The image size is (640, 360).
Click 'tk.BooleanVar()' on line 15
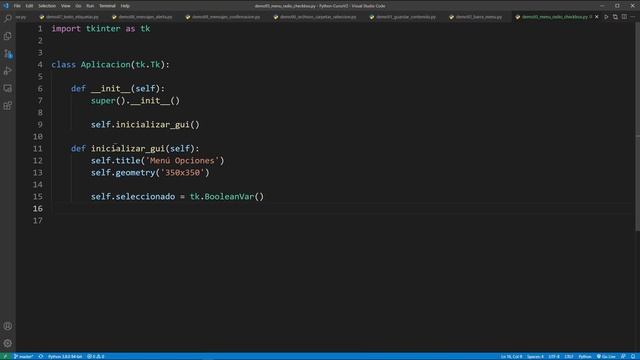[x=227, y=197]
